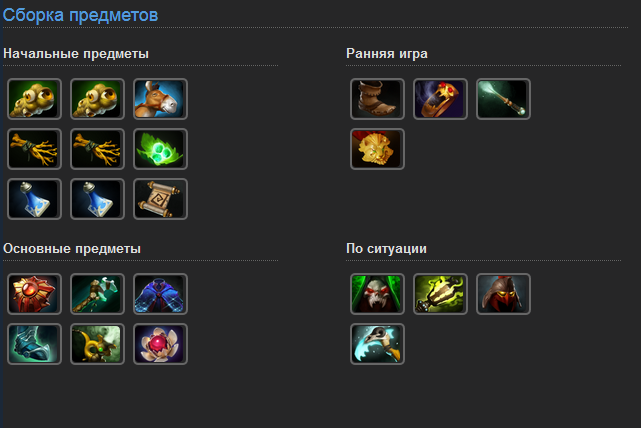Select the first Observer Ward icon
641x428 pixels.
pos(34,99)
